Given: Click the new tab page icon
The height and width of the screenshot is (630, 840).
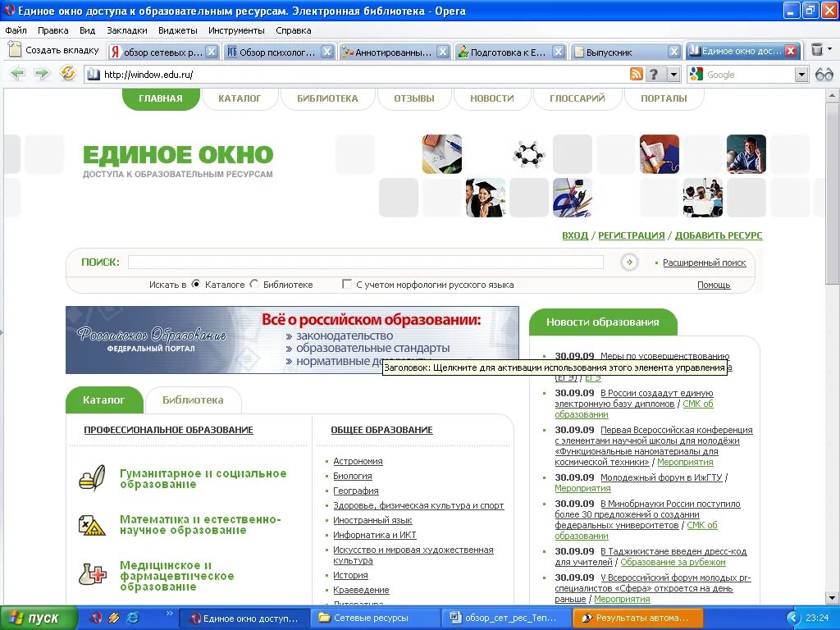Looking at the screenshot, I should click(x=15, y=49).
